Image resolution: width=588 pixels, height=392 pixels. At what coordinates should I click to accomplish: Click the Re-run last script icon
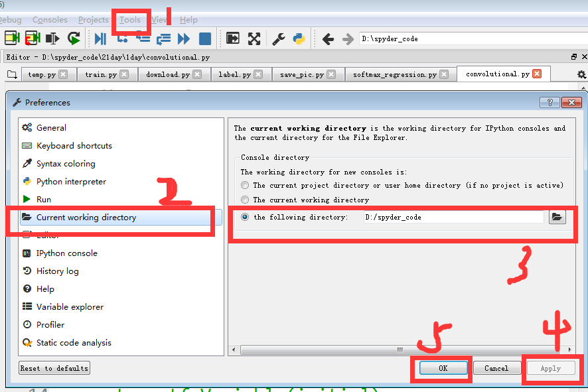click(74, 38)
